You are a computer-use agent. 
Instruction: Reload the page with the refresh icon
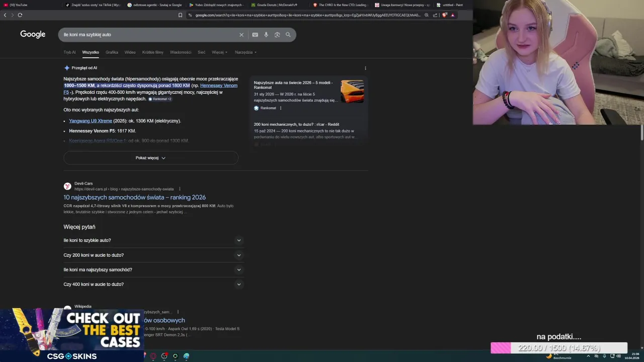point(20,15)
